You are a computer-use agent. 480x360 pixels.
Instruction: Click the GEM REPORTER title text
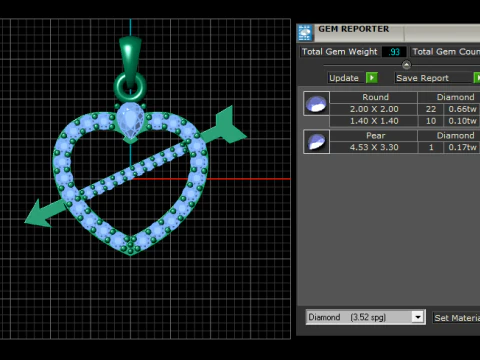pyautogui.click(x=353, y=29)
